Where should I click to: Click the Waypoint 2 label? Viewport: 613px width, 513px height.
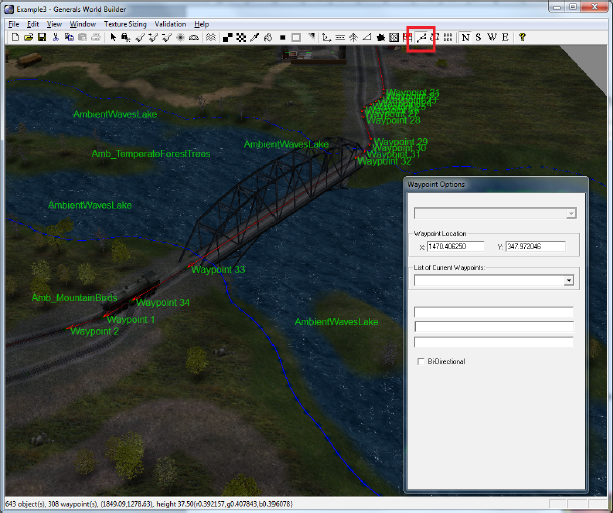coord(94,331)
